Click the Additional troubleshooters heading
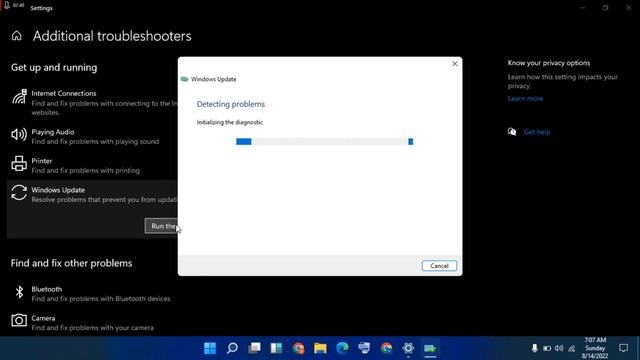This screenshot has height=360, width=640. [x=112, y=36]
